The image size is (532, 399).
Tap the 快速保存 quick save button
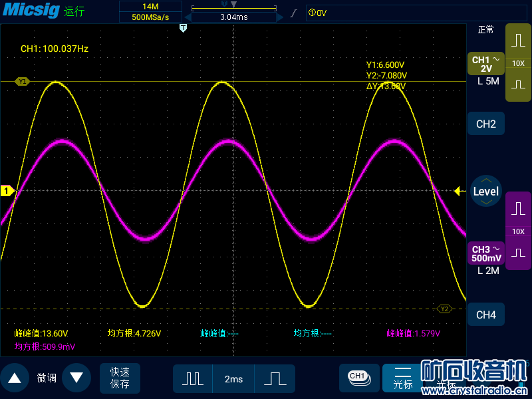120,378
